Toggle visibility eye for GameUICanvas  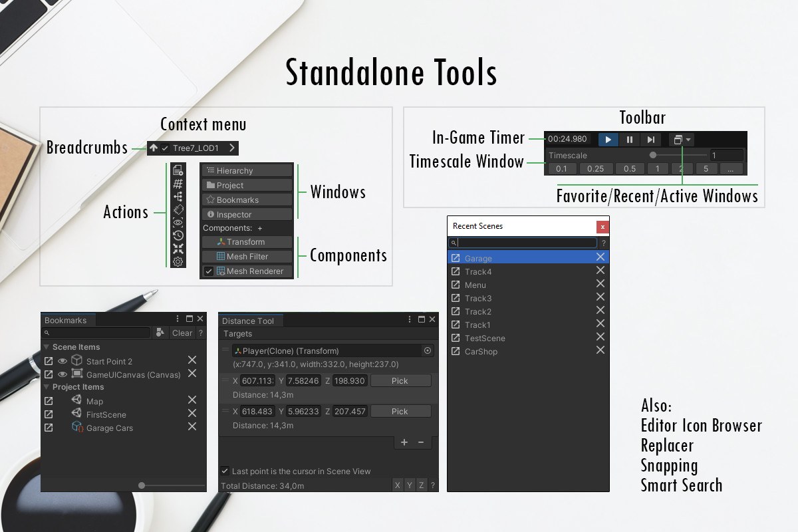(63, 374)
